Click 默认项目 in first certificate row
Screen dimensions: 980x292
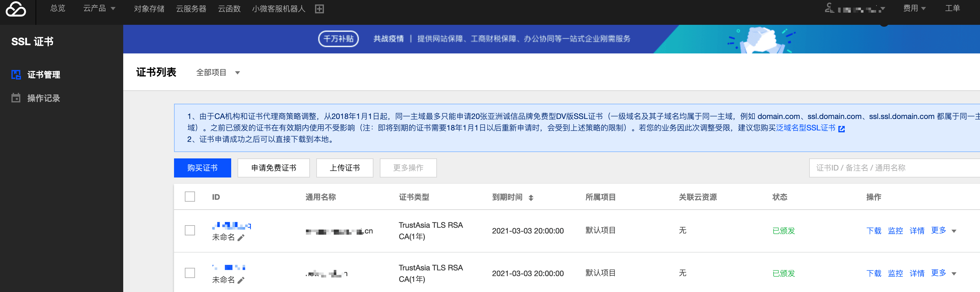[x=601, y=230]
